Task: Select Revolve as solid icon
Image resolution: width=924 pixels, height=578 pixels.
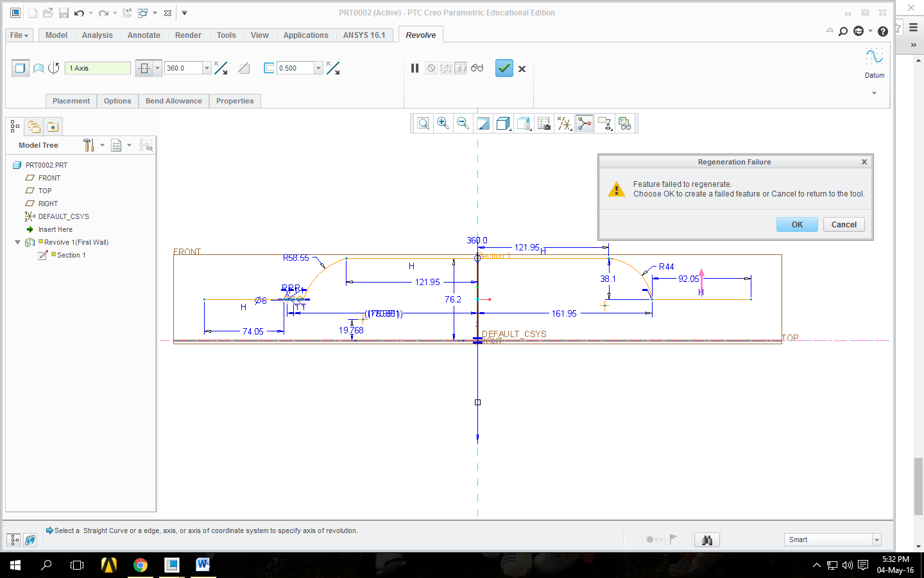Action: [21, 68]
